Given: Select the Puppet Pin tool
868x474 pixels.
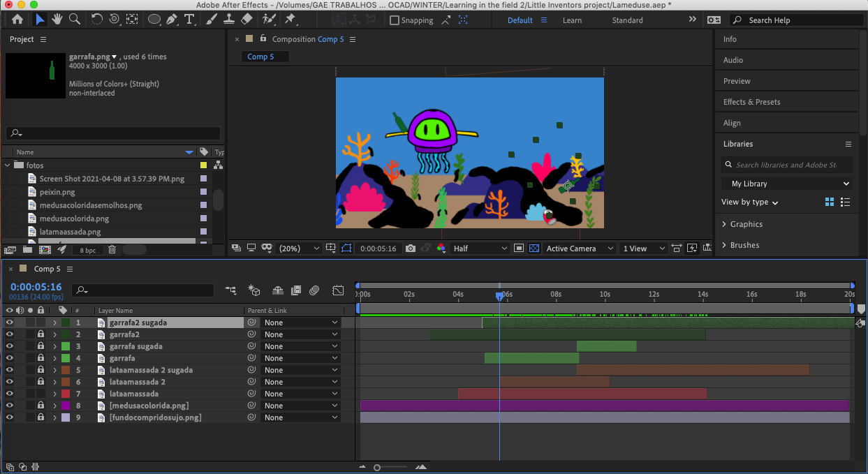Looking at the screenshot, I should pos(290,20).
